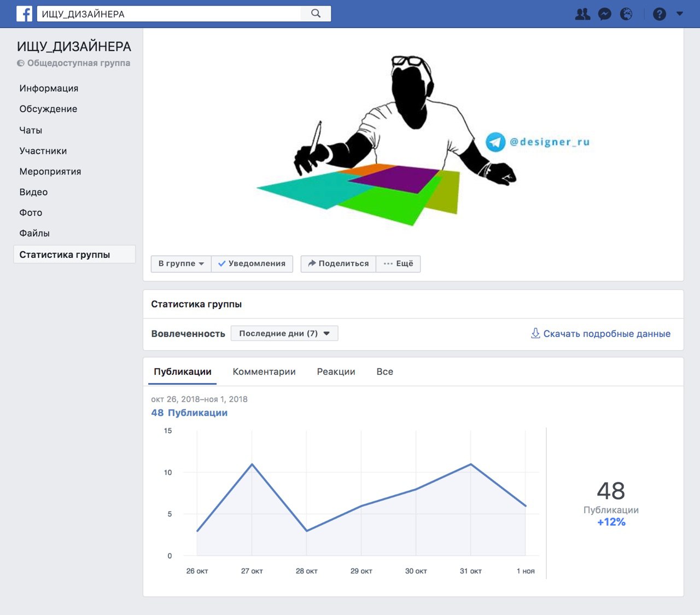Click the group cover illustration
The image size is (700, 615).
click(413, 140)
